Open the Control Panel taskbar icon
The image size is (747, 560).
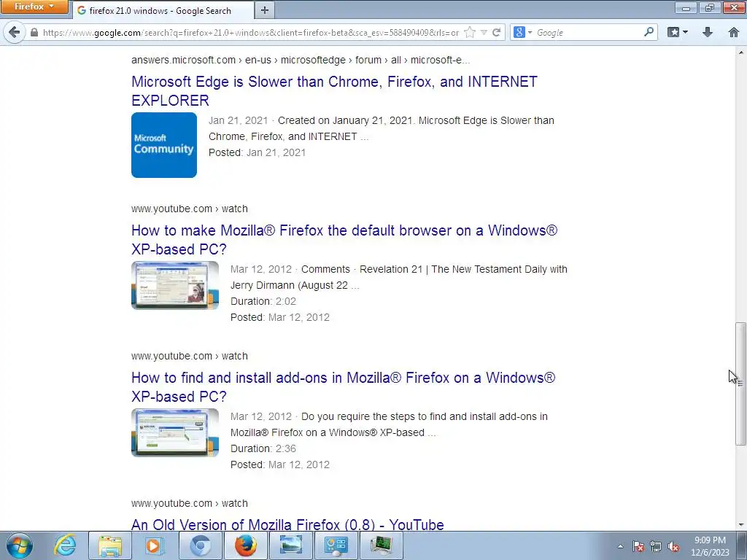(x=336, y=545)
